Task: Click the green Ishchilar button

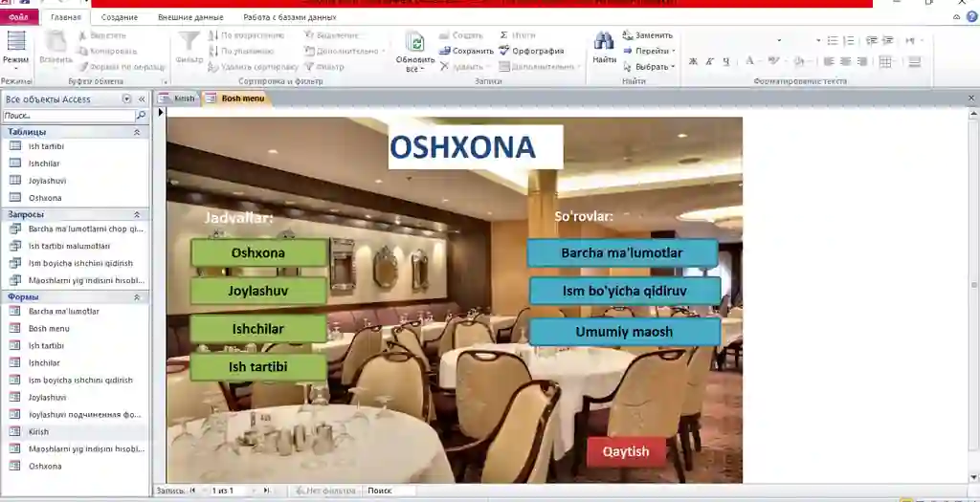Action: click(258, 329)
